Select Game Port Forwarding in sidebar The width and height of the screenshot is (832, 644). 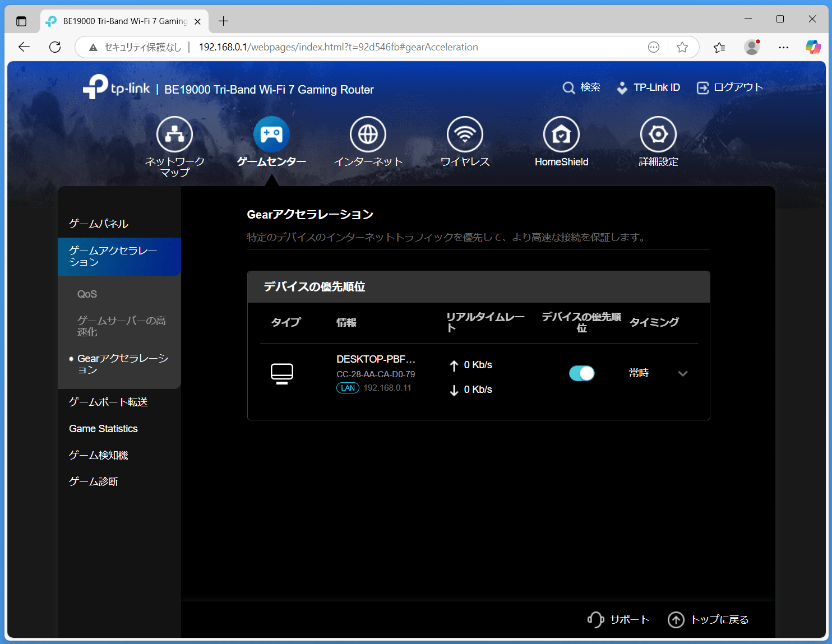108,402
